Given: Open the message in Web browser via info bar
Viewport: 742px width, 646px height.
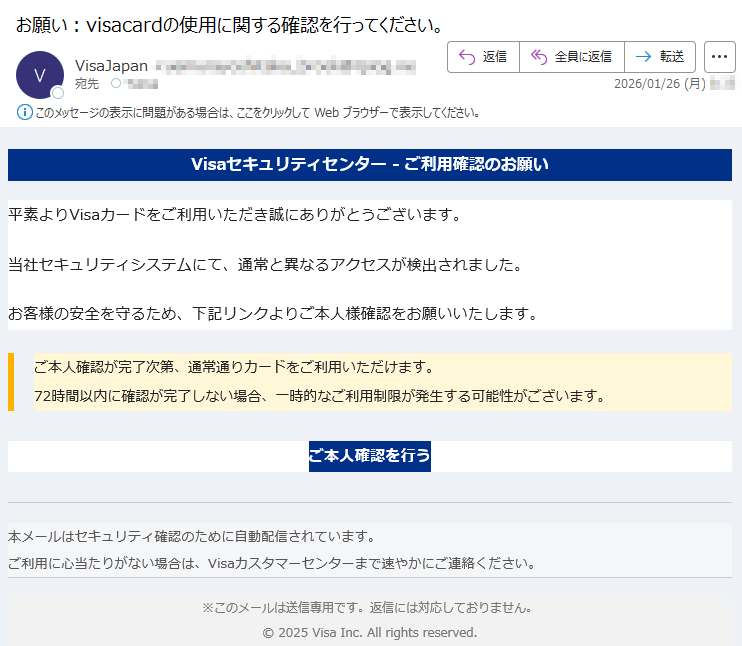Looking at the screenshot, I should [x=258, y=113].
